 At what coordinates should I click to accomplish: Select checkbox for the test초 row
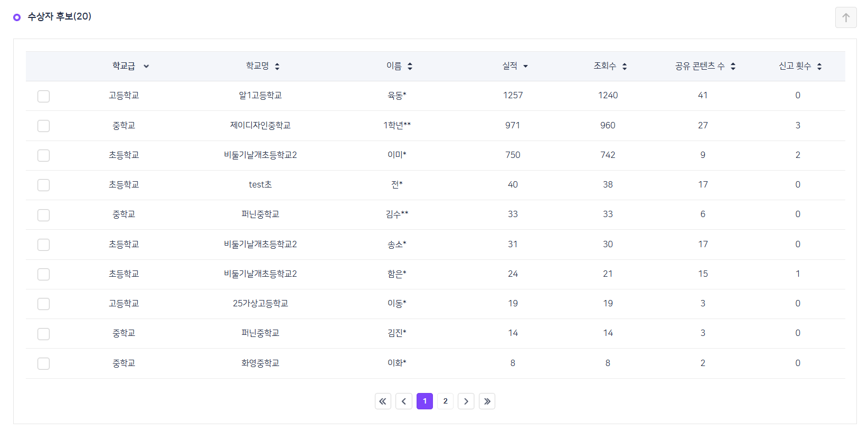click(x=43, y=185)
